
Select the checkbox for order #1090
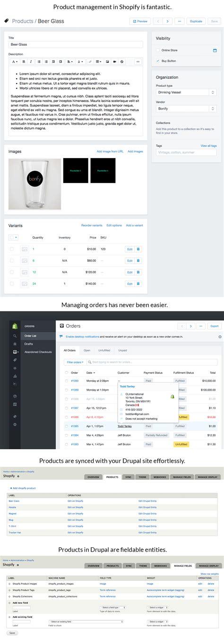point(66,380)
